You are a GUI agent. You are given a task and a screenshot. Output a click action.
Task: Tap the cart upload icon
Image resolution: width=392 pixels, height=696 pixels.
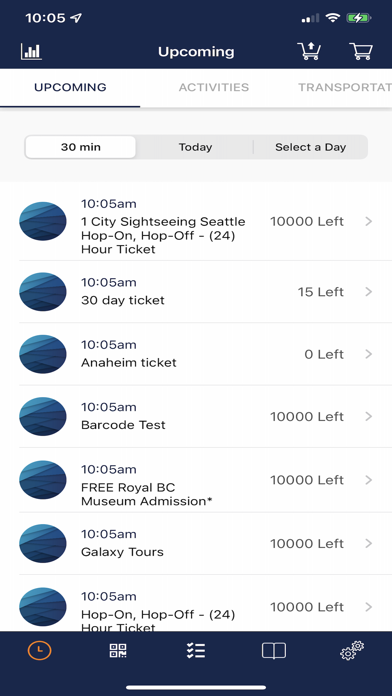point(309,51)
